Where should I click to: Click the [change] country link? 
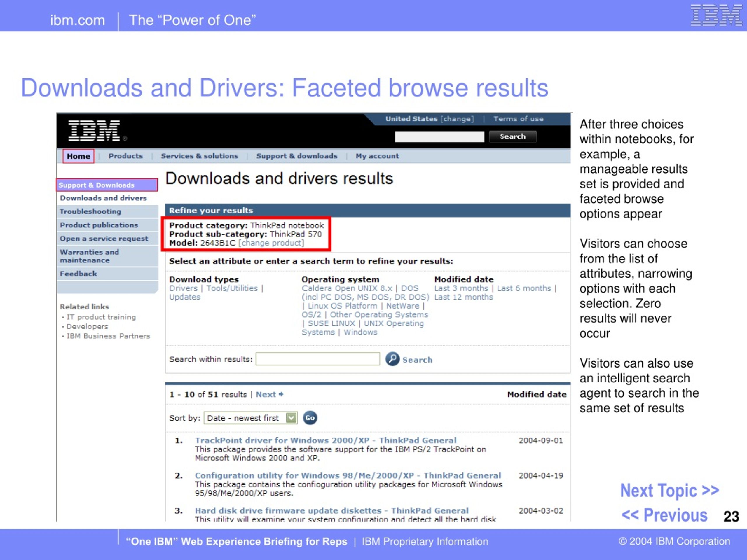[457, 119]
